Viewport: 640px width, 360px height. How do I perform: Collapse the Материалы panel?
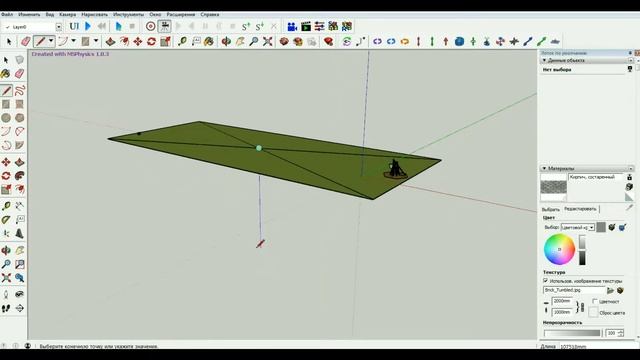click(544, 169)
